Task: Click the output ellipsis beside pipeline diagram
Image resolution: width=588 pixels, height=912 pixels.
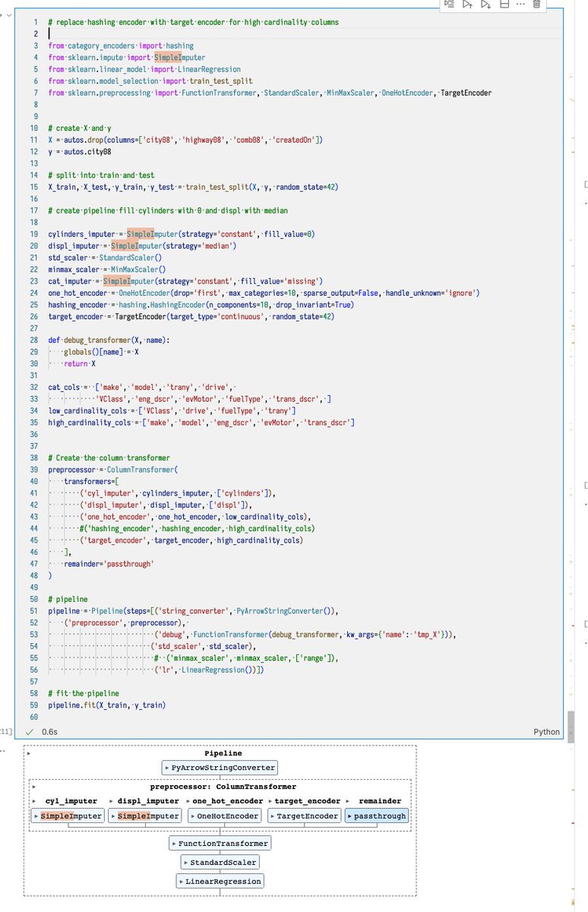Action: pos(3,750)
